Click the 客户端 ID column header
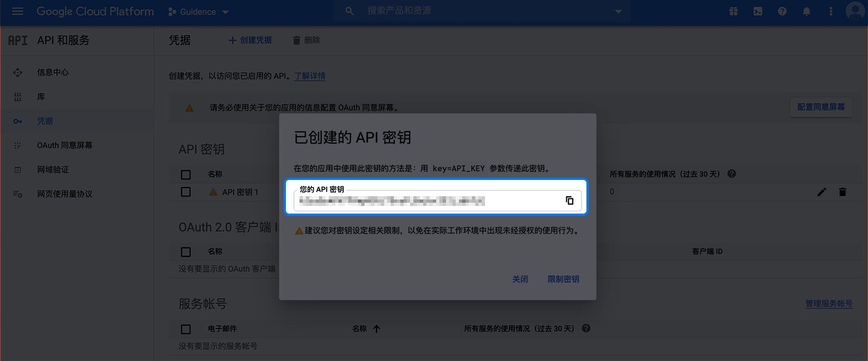The image size is (868, 361). (x=707, y=252)
